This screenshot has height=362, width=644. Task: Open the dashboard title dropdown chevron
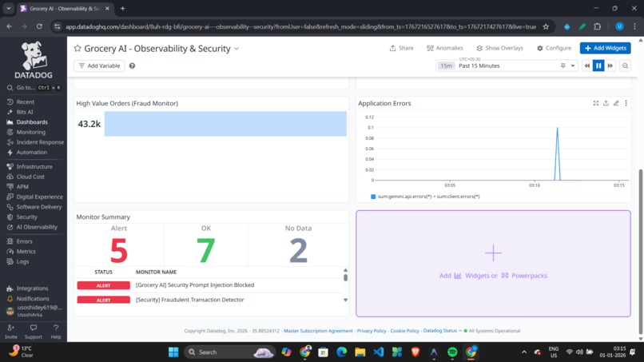pyautogui.click(x=237, y=49)
